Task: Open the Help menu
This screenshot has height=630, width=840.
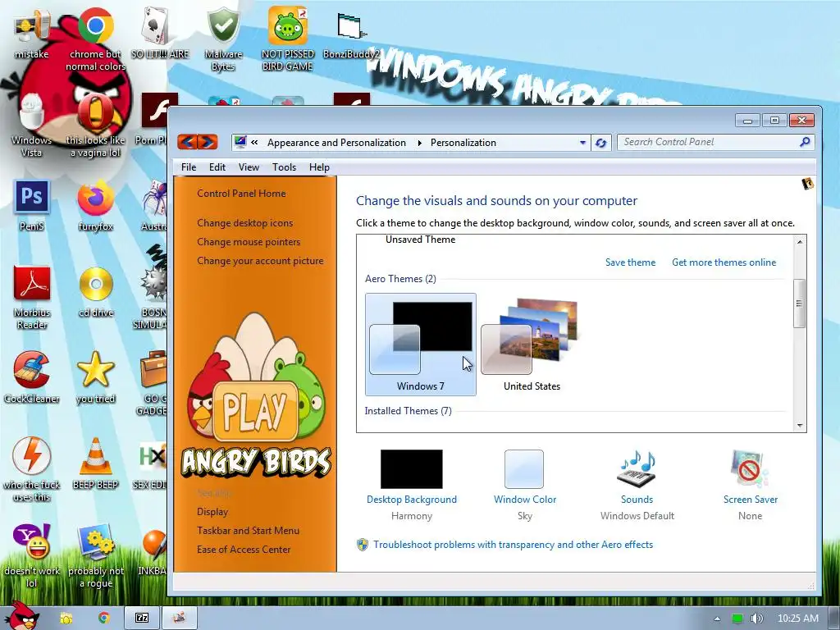Action: pos(319,167)
